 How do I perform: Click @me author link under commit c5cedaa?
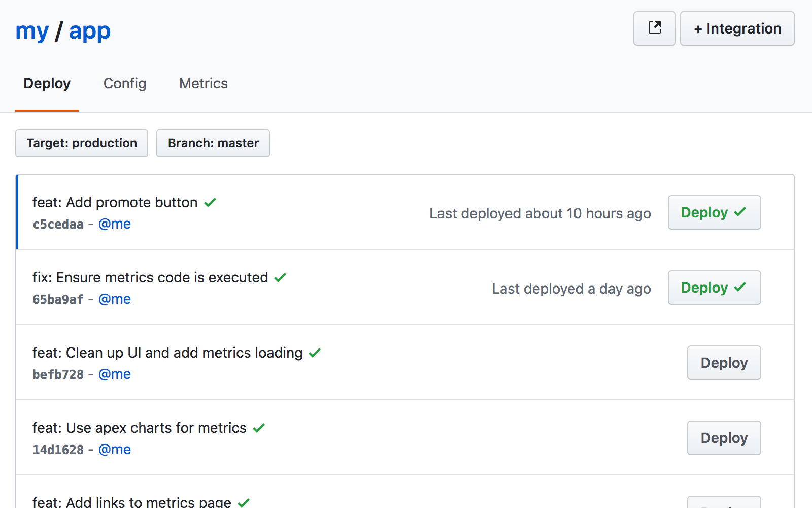coord(115,224)
